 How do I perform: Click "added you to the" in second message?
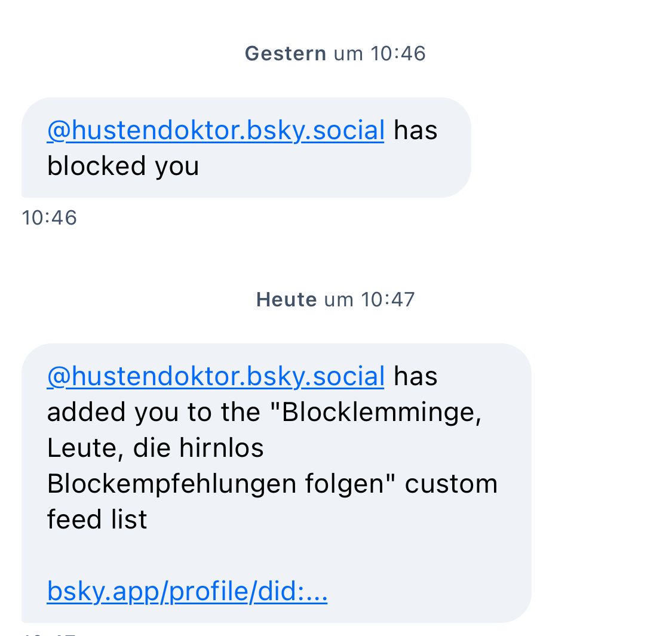click(x=154, y=412)
